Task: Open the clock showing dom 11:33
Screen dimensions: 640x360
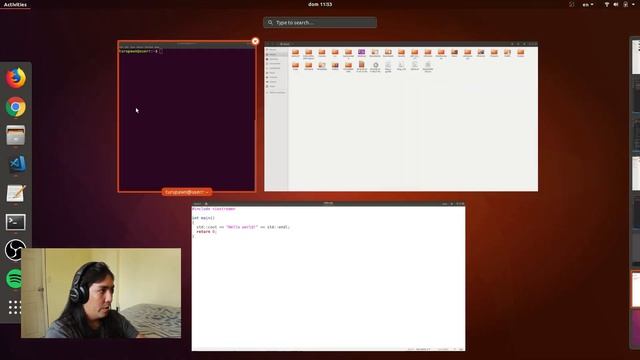Action: coord(320,4)
